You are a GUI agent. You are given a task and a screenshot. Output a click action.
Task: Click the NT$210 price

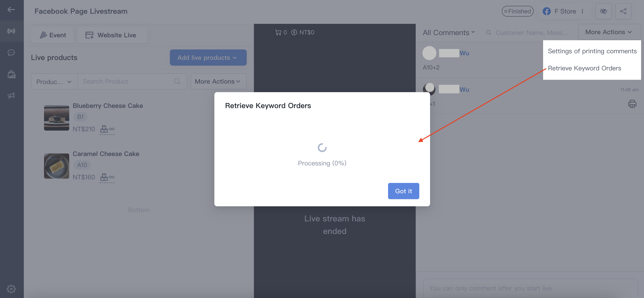pyautogui.click(x=84, y=129)
